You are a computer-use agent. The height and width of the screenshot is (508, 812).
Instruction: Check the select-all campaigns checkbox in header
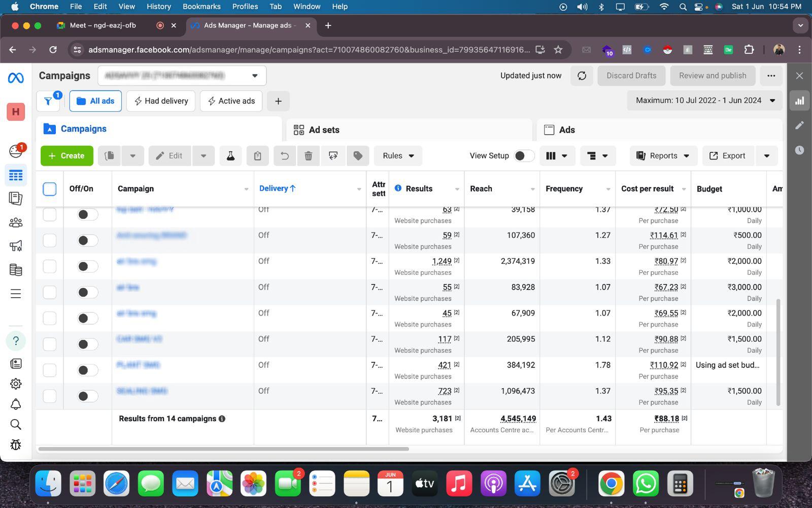pos(50,189)
